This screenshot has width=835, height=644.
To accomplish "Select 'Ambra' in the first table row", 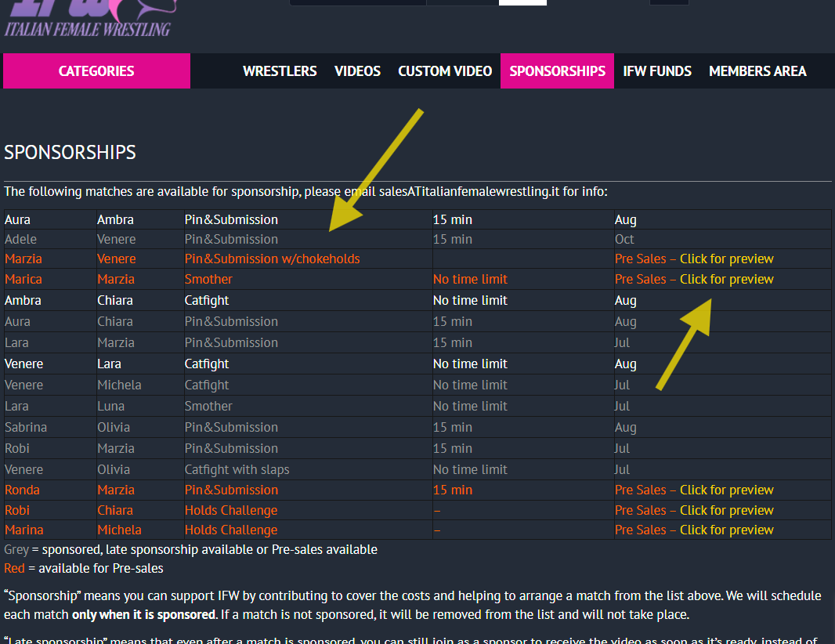I will tap(116, 219).
